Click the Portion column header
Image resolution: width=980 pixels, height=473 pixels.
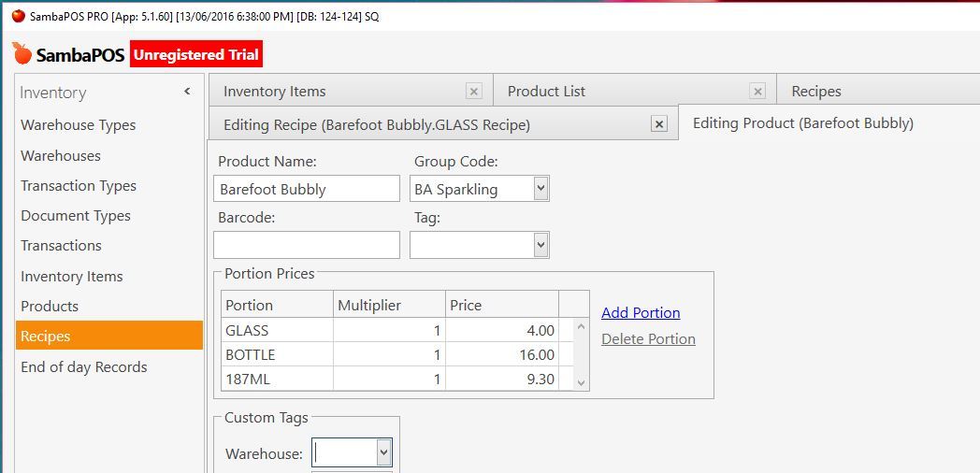(277, 305)
